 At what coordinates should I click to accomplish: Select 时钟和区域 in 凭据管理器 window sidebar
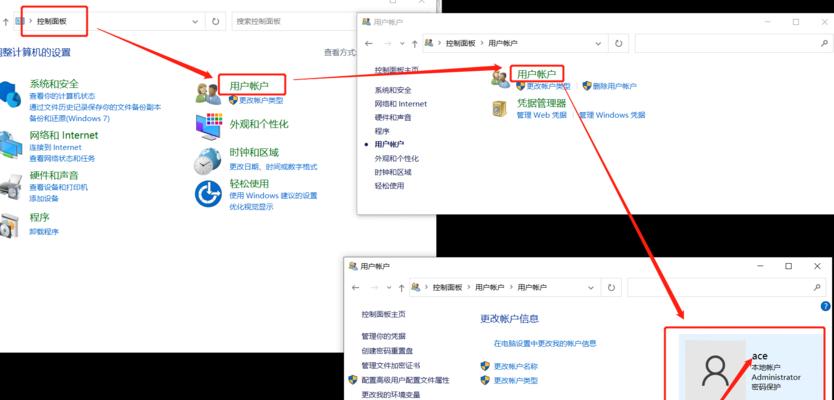[393, 172]
